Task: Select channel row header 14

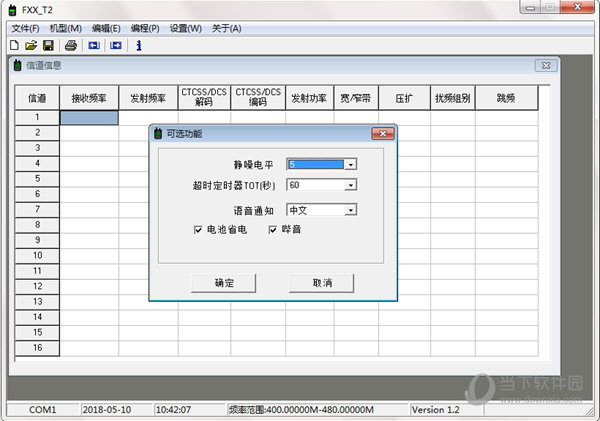Action: coord(37,317)
